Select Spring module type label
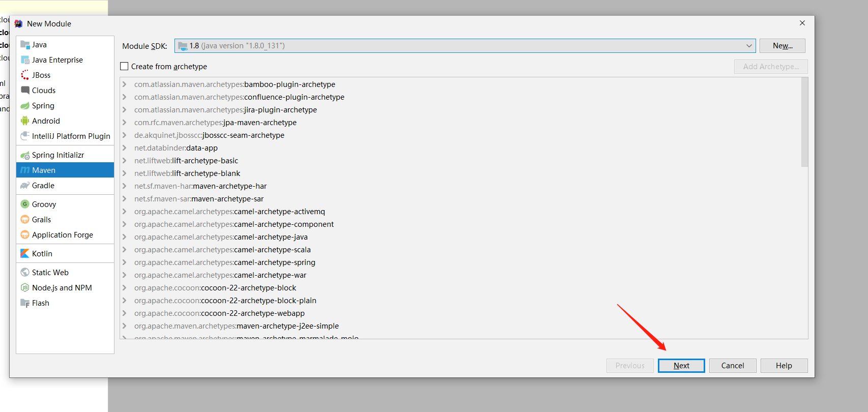The height and width of the screenshot is (412, 868). [x=43, y=106]
